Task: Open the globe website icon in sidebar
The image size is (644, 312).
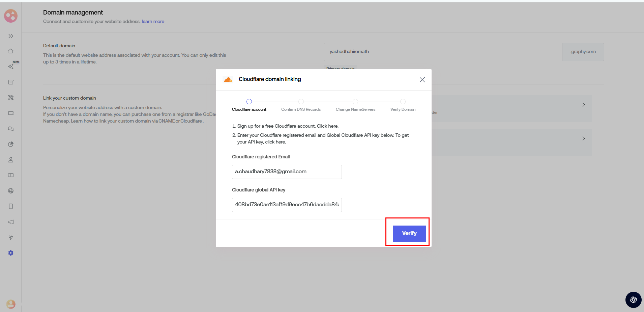Action: click(11, 191)
